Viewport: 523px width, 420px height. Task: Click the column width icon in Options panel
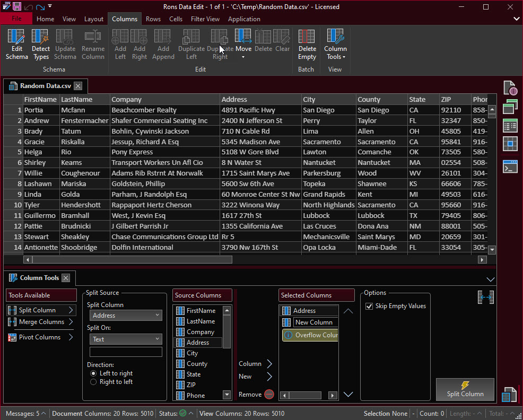point(485,297)
